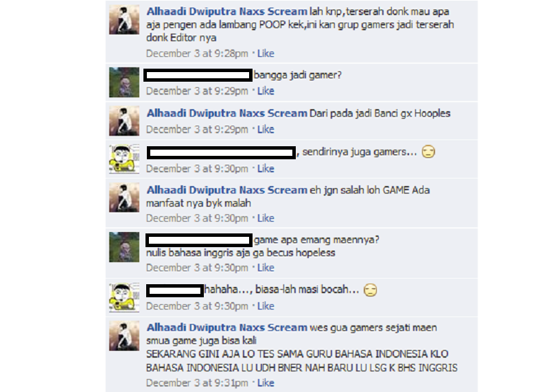Click avatar on the 9:28pm POOP comment
This screenshot has width=549, height=392.
[x=124, y=20]
